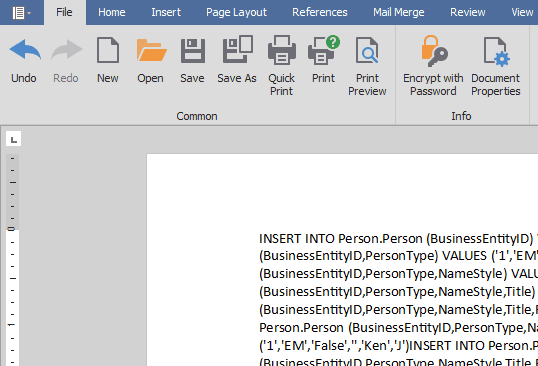The width and height of the screenshot is (538, 366).
Task: Click the tab-stop type selector on ruler
Action: click(13, 139)
